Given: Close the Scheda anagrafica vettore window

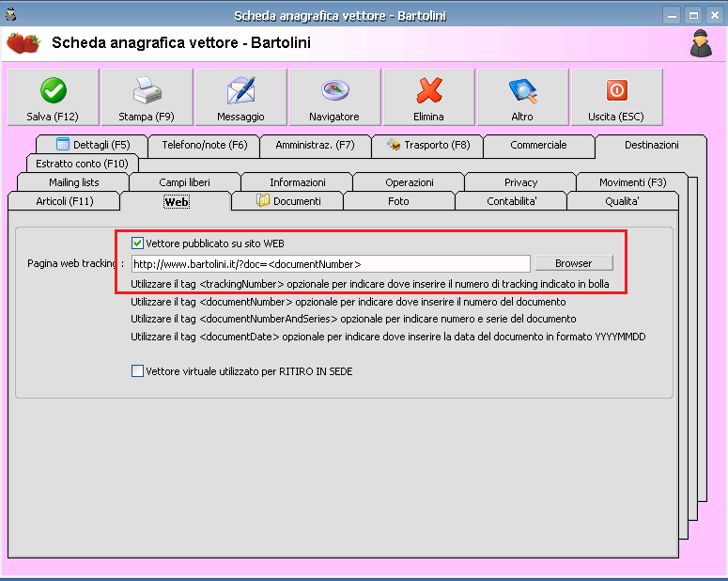Looking at the screenshot, I should pos(715,15).
